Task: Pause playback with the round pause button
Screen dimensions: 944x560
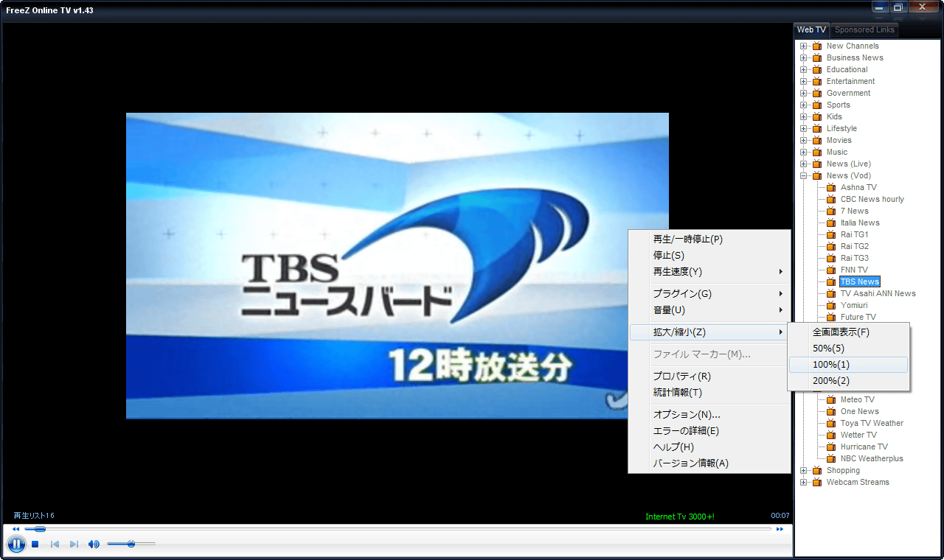Action: pyautogui.click(x=16, y=545)
